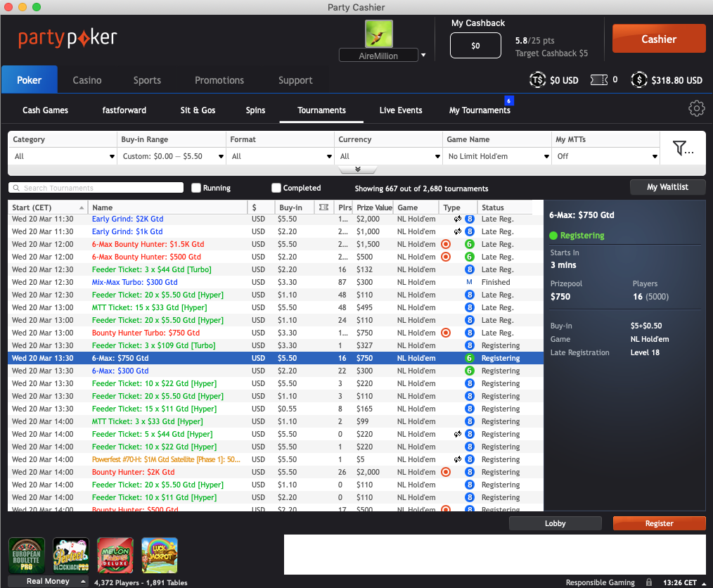Open the advanced filter funnel icon
Image resolution: width=713 pixels, height=588 pixels.
pyautogui.click(x=683, y=148)
